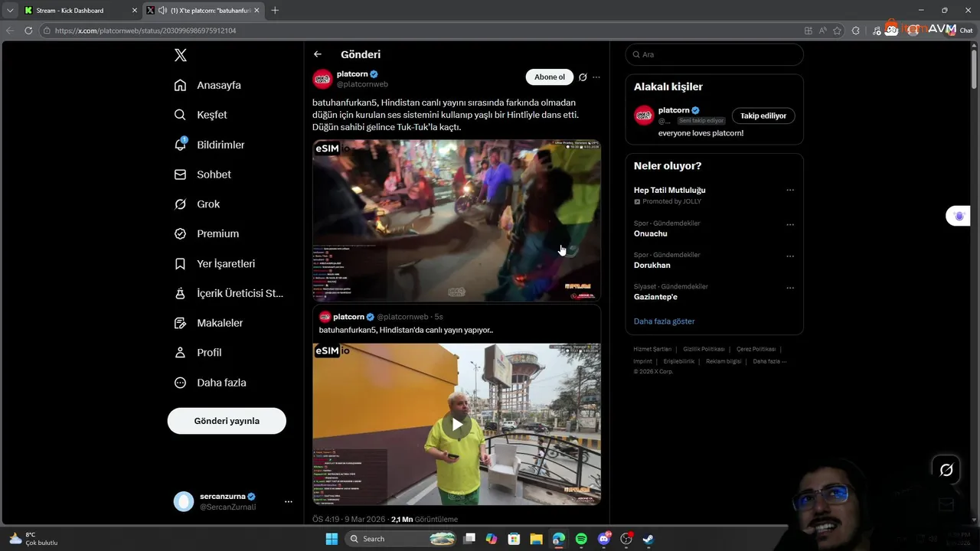Screen dimensions: 980x551
Task: Open Premium page
Action: (206, 233)
